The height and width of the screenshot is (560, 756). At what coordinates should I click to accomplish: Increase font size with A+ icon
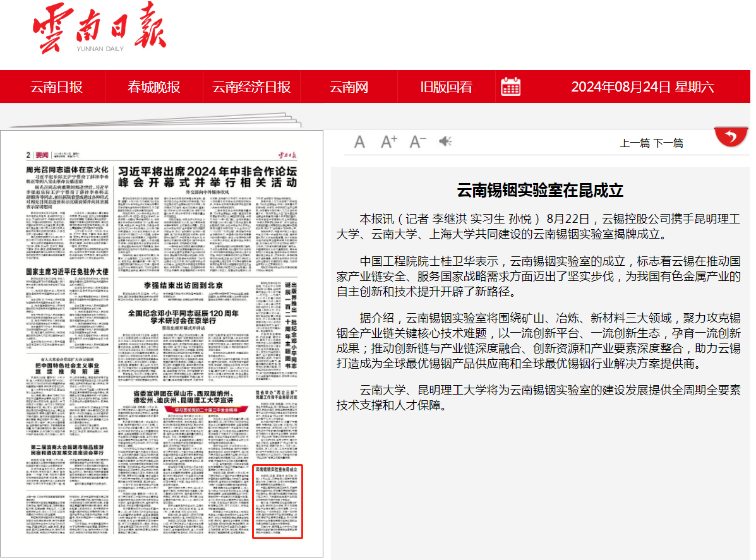tap(388, 141)
